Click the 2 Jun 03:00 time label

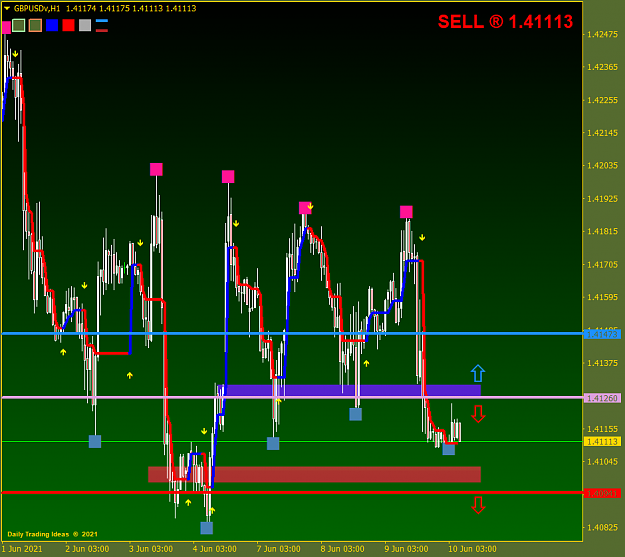[x=87, y=549]
